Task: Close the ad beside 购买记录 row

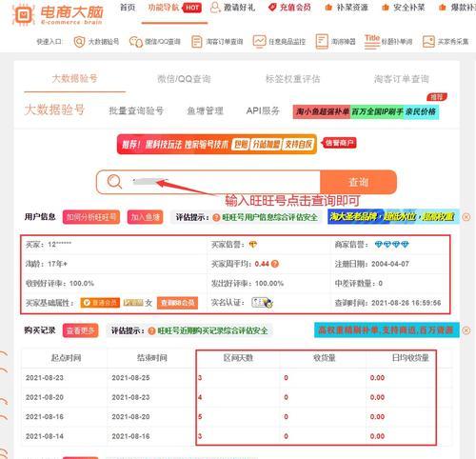Action: [x=466, y=330]
